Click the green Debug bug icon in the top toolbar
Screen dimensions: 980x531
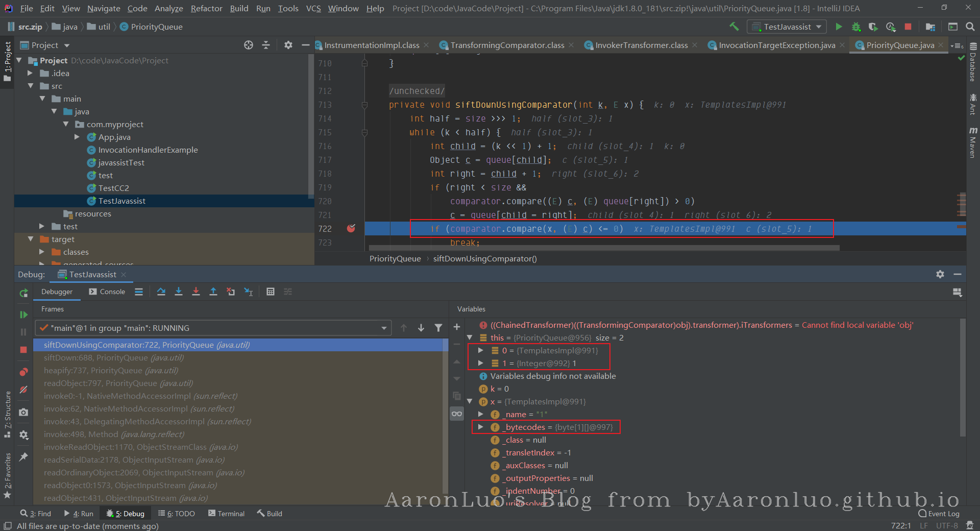click(x=856, y=27)
